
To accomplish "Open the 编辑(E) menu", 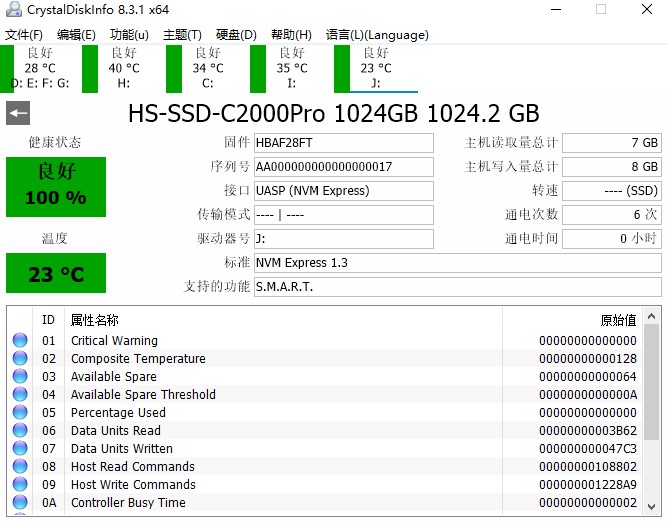I will point(76,35).
